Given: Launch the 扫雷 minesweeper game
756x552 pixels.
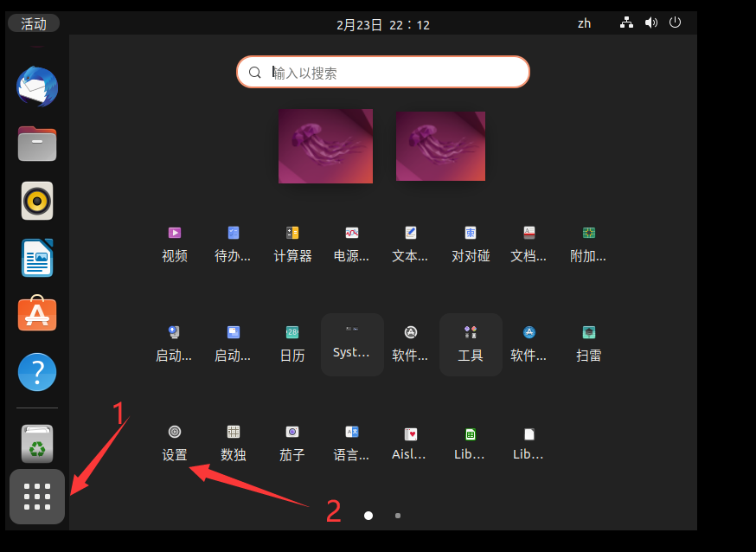Looking at the screenshot, I should pos(589,344).
